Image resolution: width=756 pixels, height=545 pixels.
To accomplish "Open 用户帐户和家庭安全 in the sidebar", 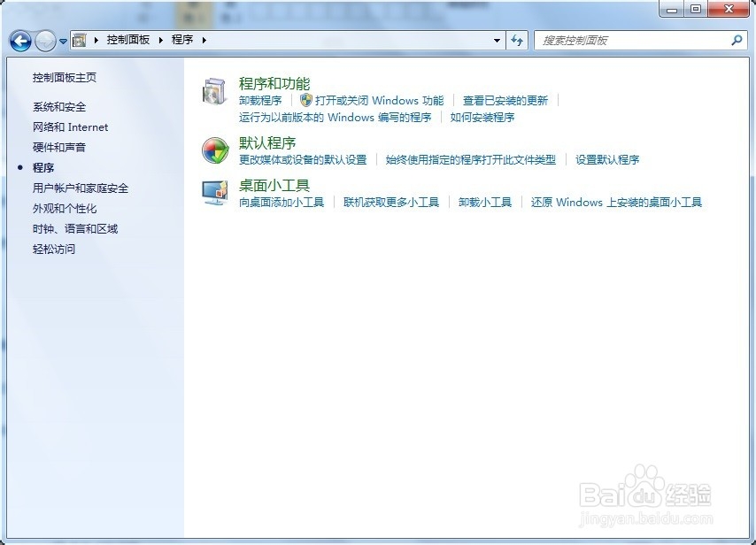I will [81, 188].
